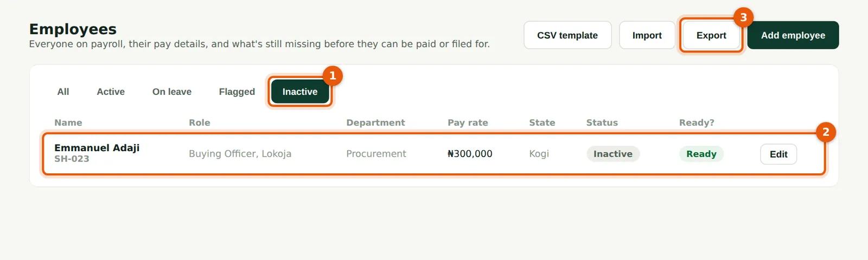Click the Name column header
This screenshot has height=260, width=868.
tap(68, 122)
